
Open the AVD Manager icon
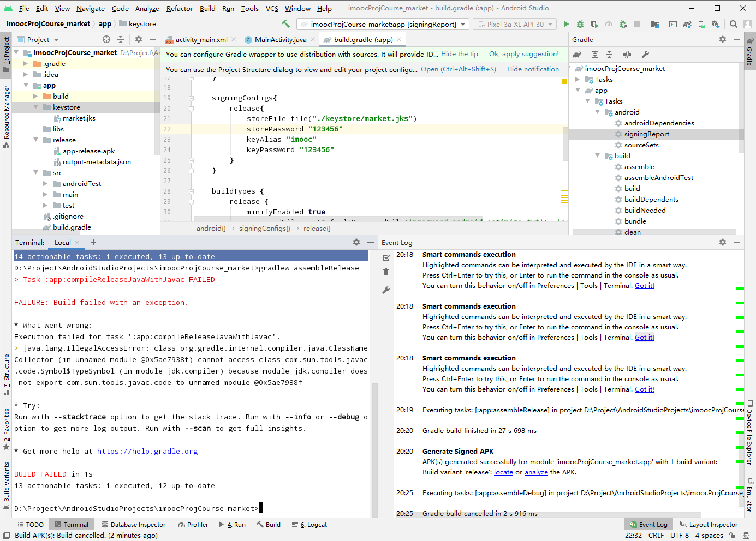pyautogui.click(x=701, y=24)
